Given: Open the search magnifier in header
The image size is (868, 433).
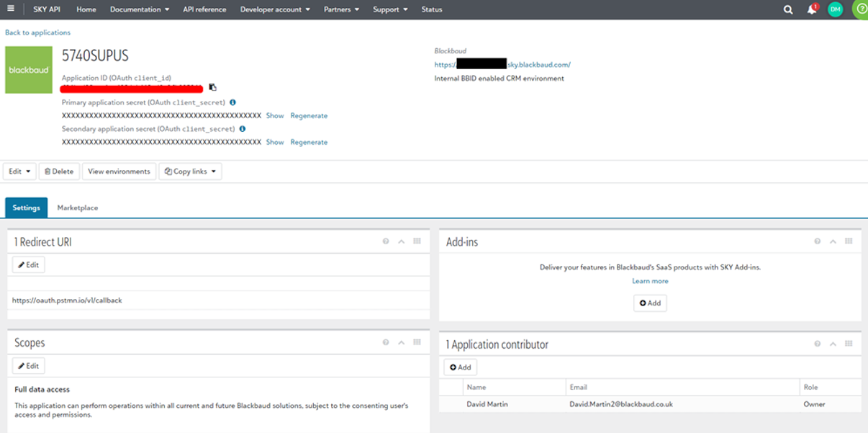Looking at the screenshot, I should pos(788,9).
